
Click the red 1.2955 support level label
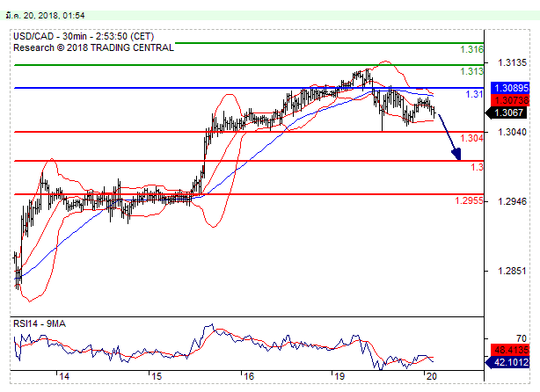tap(469, 200)
